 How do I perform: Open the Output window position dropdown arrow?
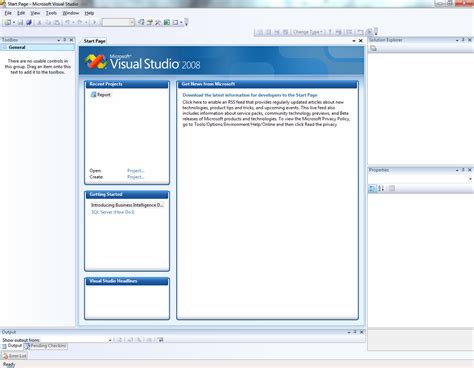click(349, 332)
